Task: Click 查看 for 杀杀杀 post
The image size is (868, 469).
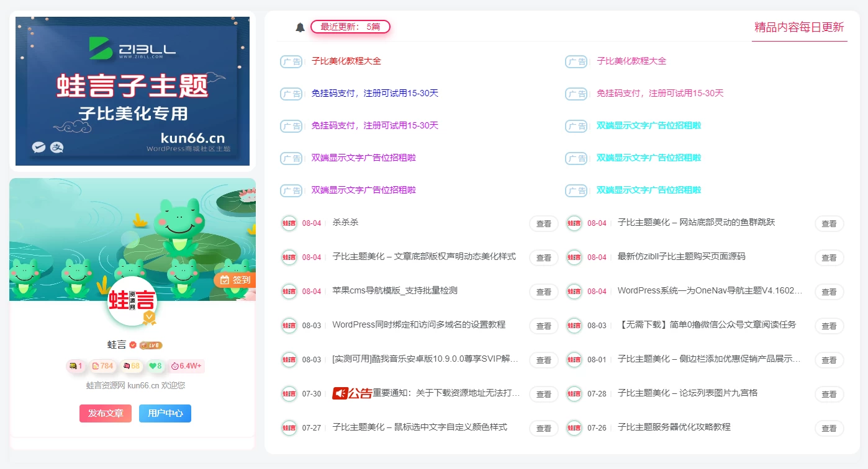Action: tap(544, 223)
